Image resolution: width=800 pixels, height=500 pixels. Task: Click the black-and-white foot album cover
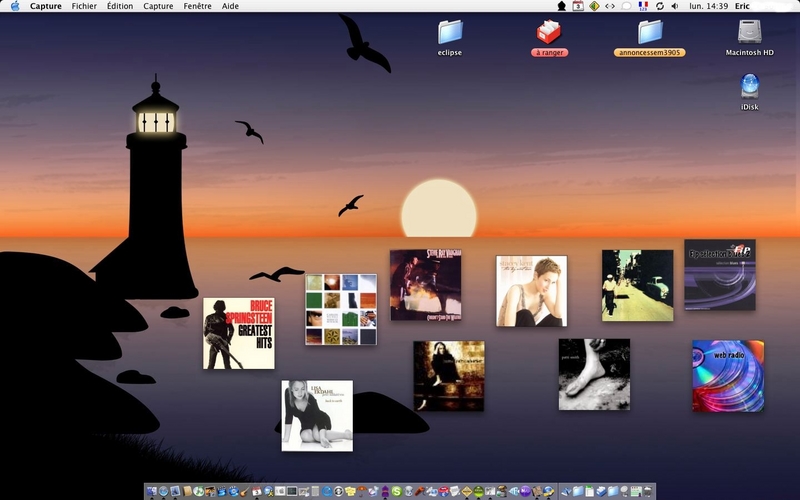[x=594, y=374]
